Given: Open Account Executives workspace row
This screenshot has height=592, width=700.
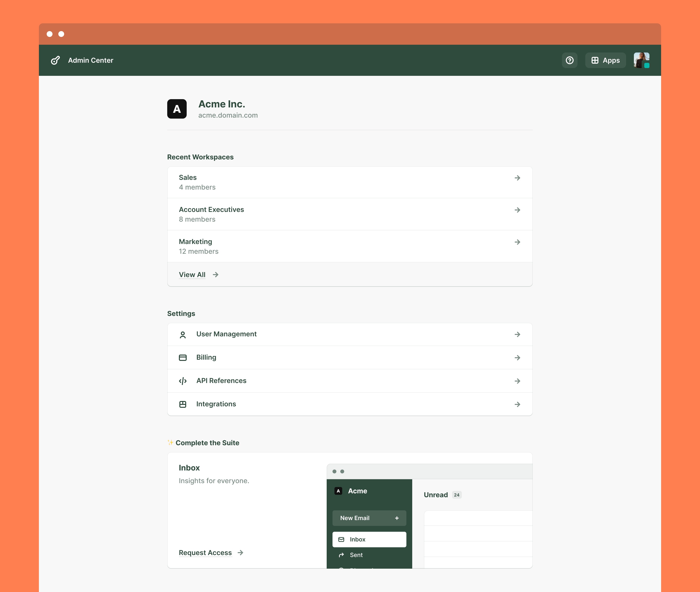Looking at the screenshot, I should point(349,214).
